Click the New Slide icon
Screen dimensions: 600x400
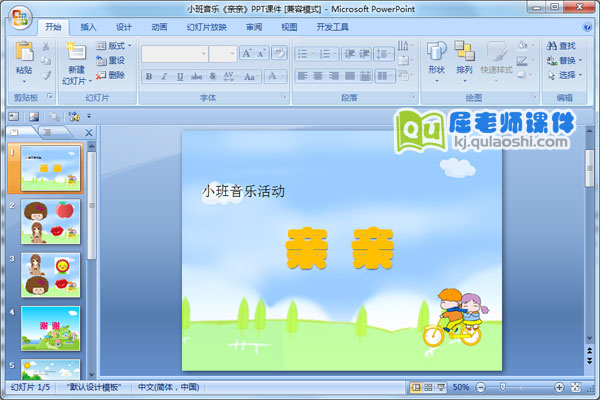(x=76, y=51)
